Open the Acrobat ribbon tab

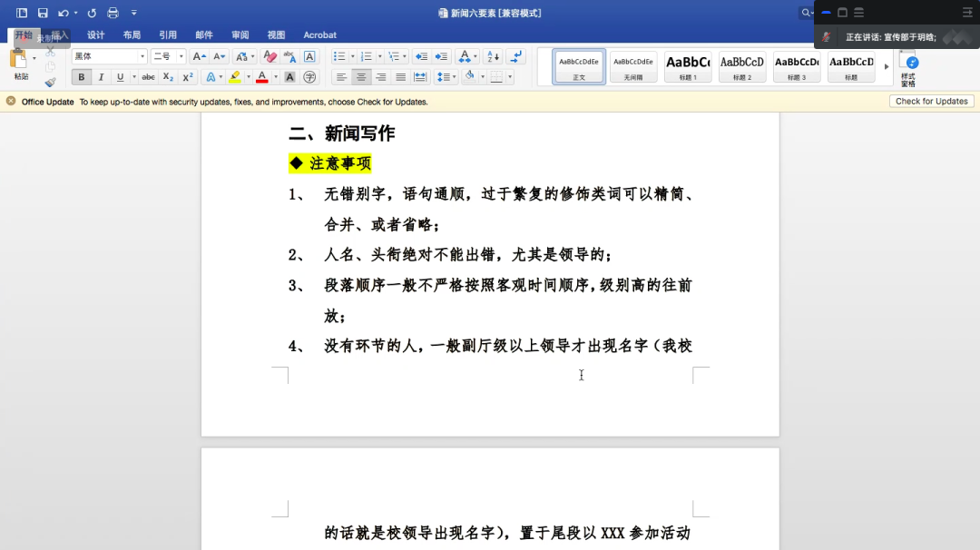point(319,35)
